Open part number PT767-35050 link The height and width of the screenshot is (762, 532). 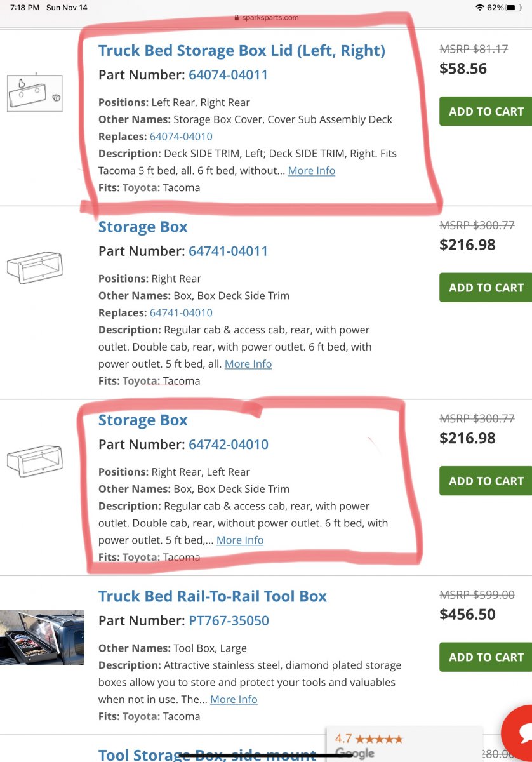point(229,620)
